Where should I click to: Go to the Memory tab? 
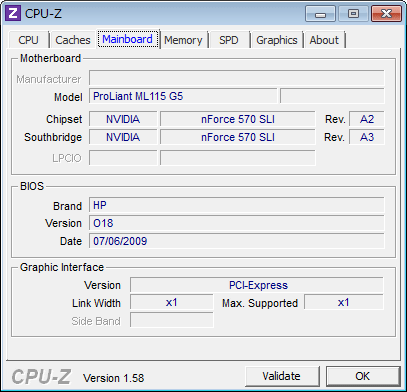[183, 40]
